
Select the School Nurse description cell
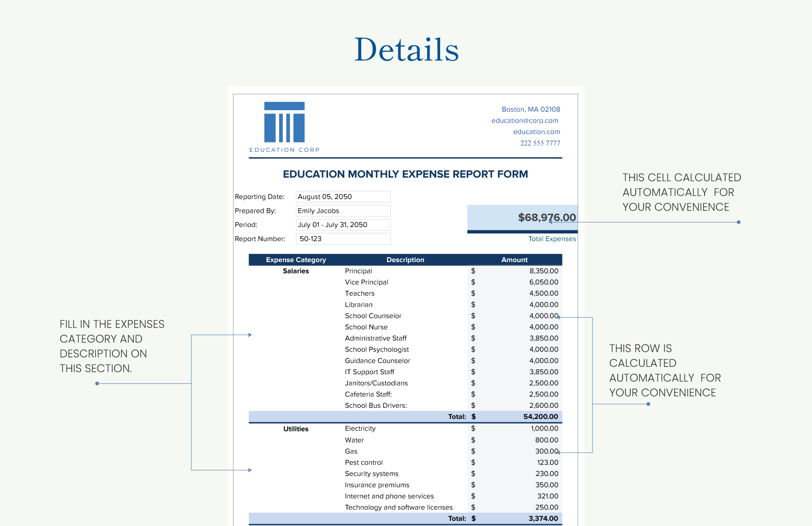[x=366, y=327]
